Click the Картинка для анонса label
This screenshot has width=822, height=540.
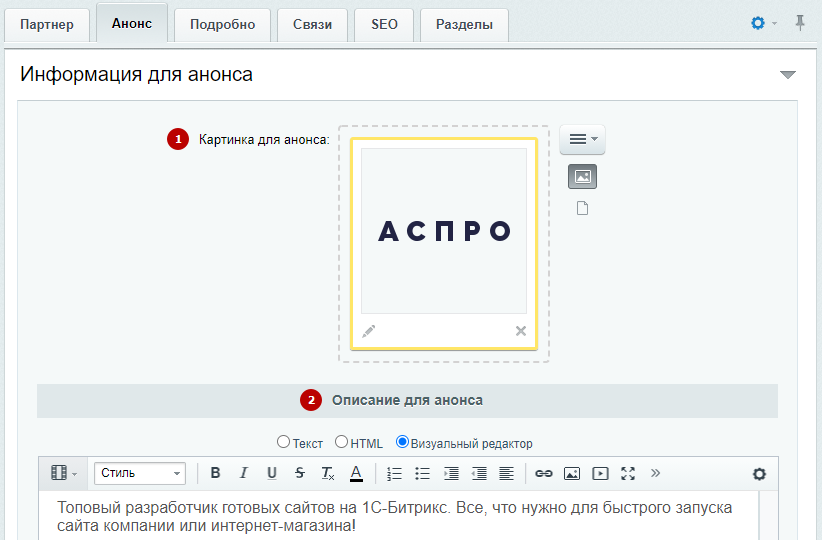264,140
